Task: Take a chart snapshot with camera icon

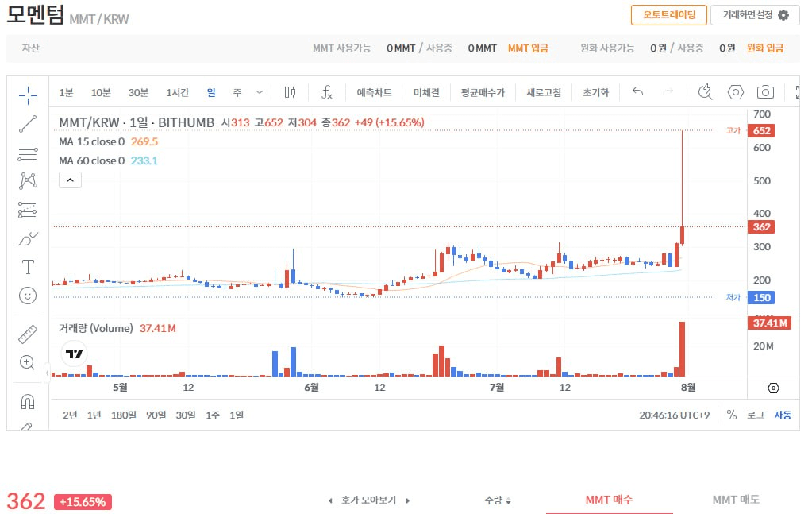Action: pyautogui.click(x=765, y=92)
